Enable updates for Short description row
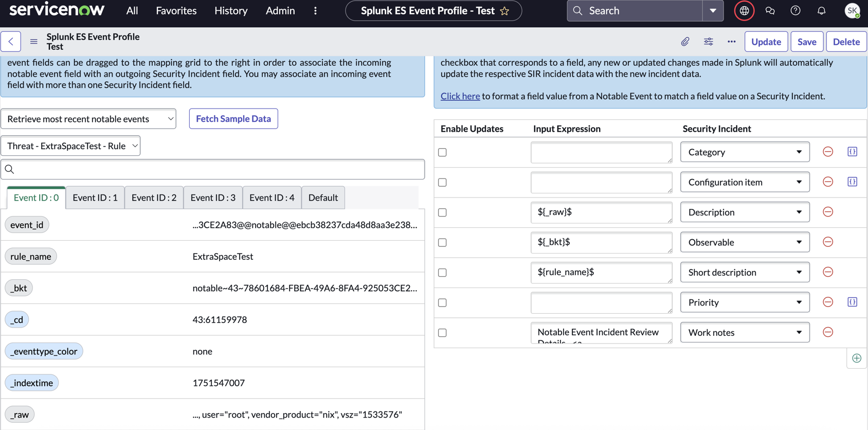868x430 pixels. coord(442,273)
